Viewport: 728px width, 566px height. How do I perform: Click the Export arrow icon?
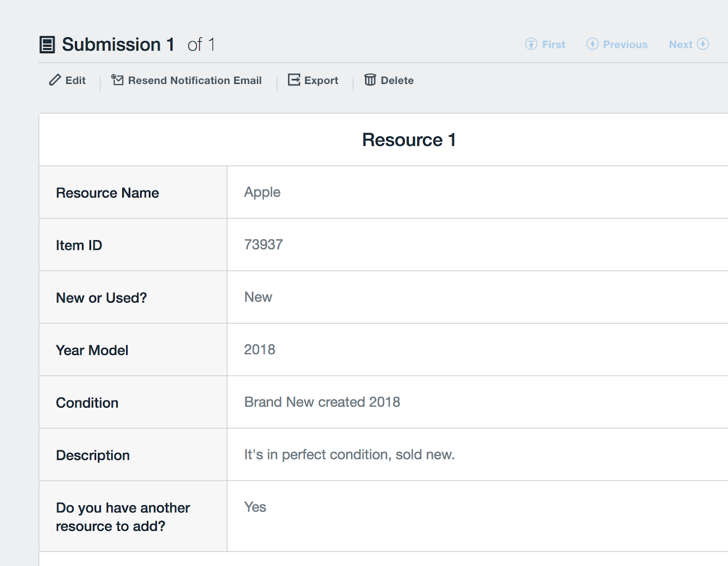294,80
